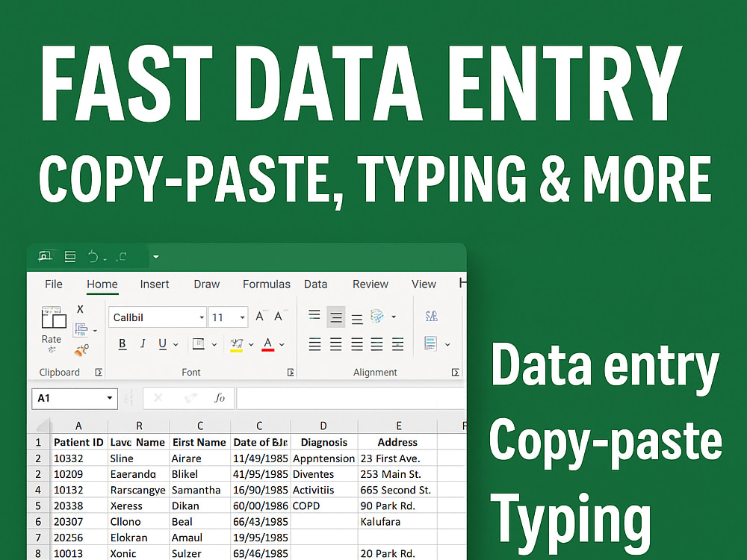This screenshot has height=560, width=747.
Task: Click the Redo arrow icon
Action: [122, 257]
